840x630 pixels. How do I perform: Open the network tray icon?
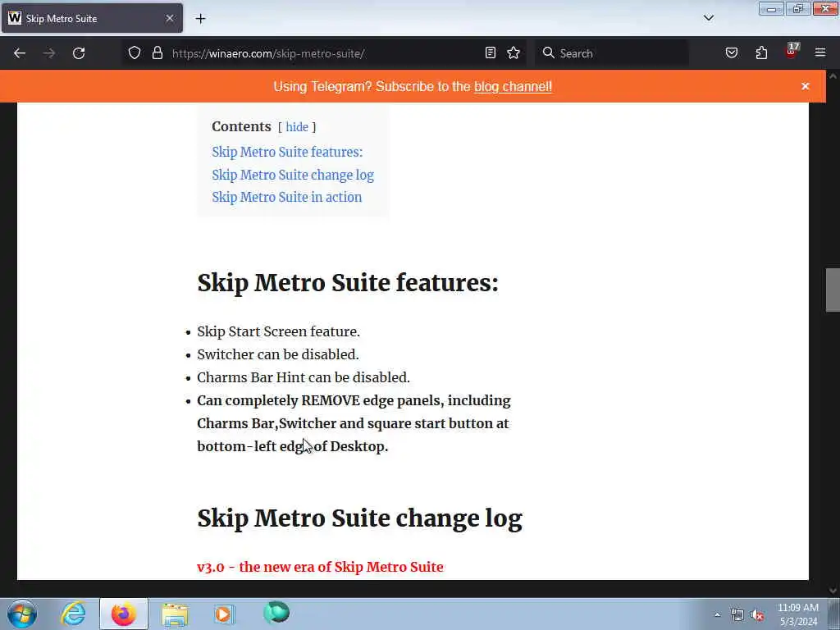(737, 615)
